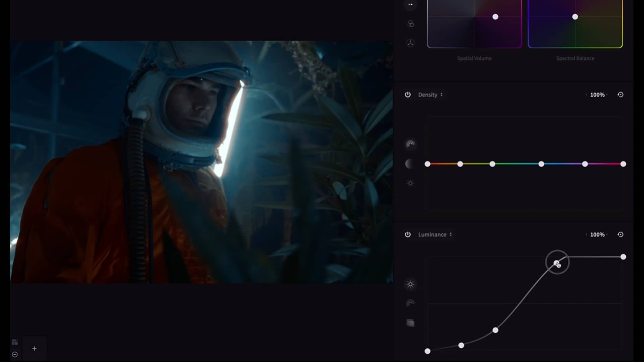
Task: Select the overlapping-circles blend icon in the sidebar
Action: 411,24
